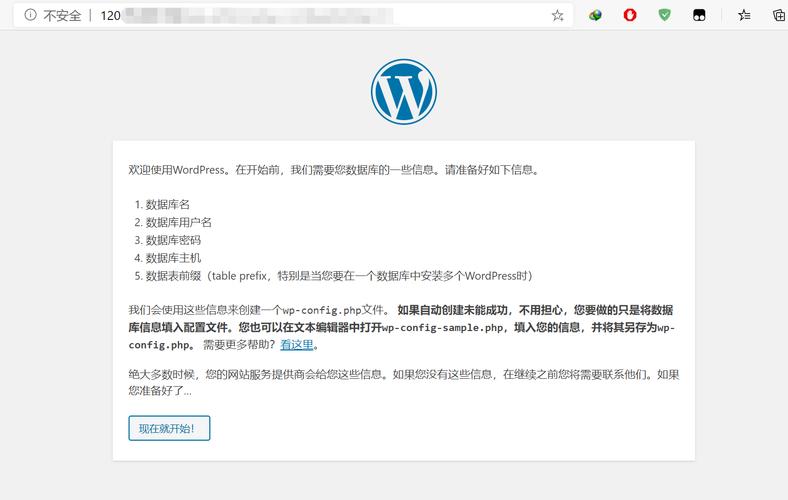This screenshot has width=788, height=500.
Task: Open the red ad blocker extension
Action: (x=630, y=15)
